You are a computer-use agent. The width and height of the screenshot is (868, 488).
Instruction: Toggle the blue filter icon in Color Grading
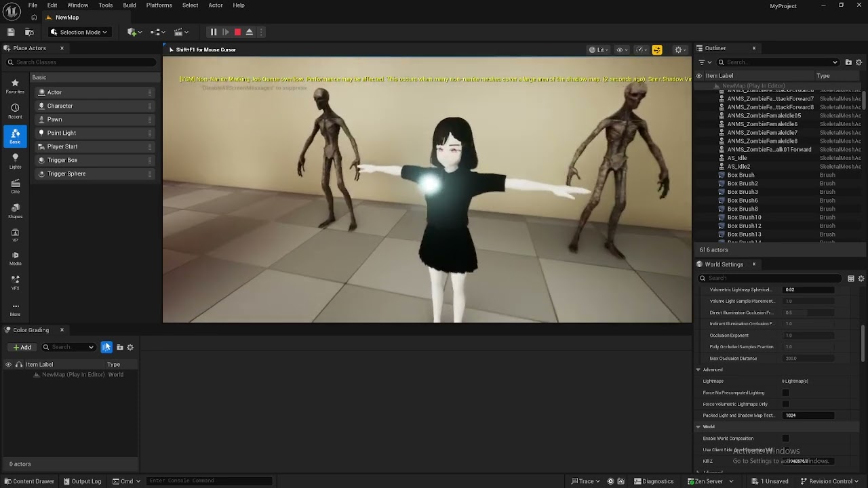click(106, 347)
